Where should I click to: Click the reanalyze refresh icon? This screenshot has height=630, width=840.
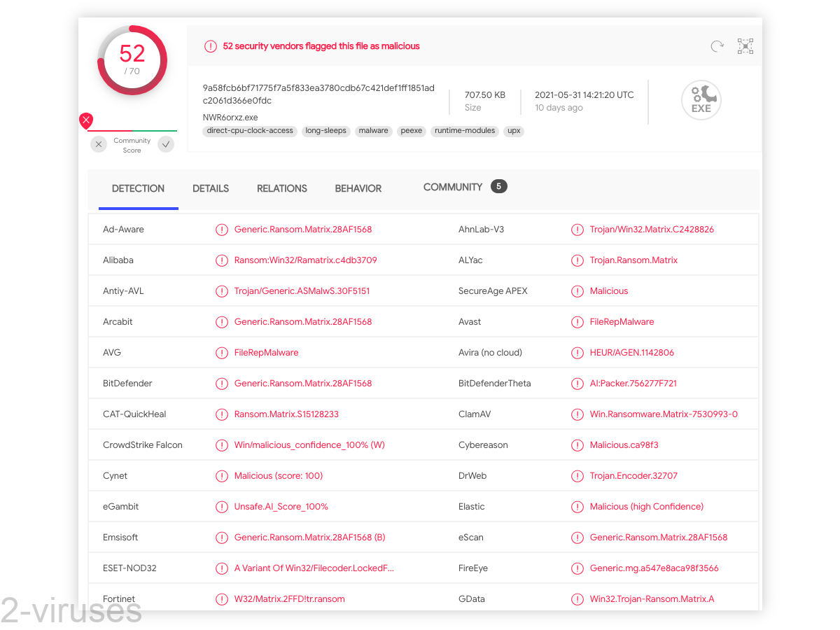(x=717, y=47)
